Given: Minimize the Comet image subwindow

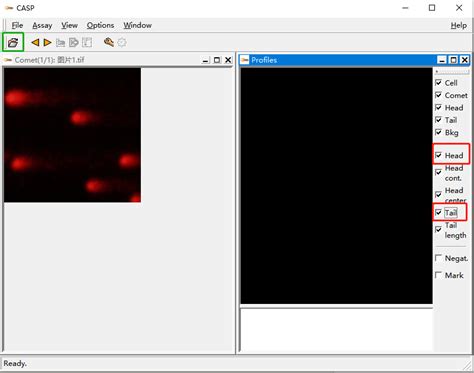Looking at the screenshot, I should (206, 60).
